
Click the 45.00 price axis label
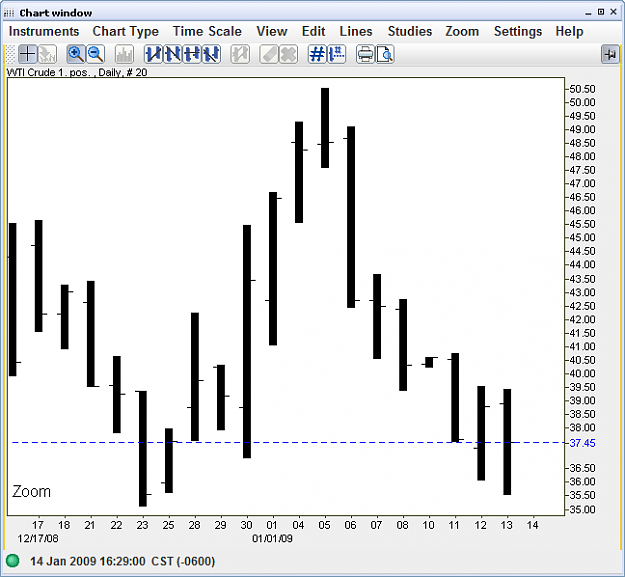point(582,237)
